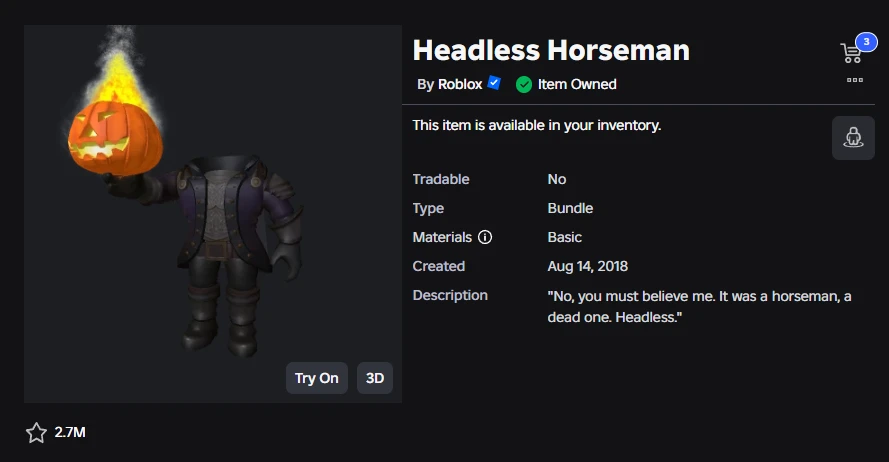Open the shopping cart
This screenshot has width=889, height=462.
[851, 54]
